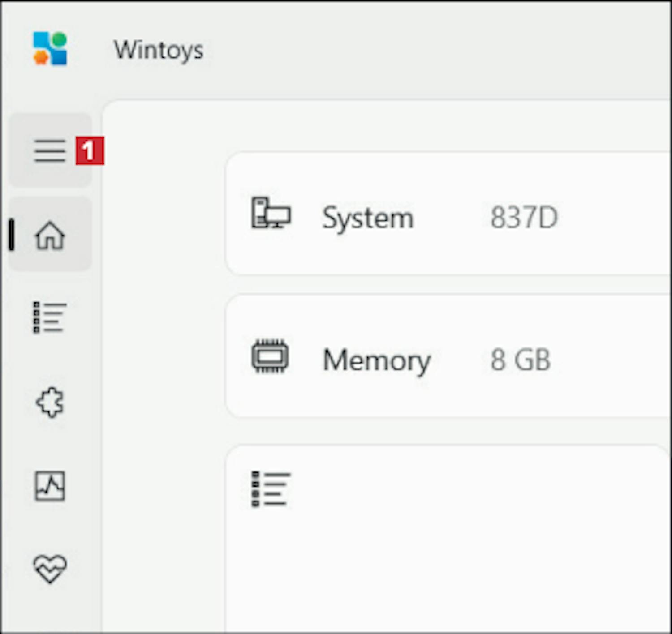Open the Health heart icon in sidebar
Viewport: 672px width, 634px height.
(50, 569)
